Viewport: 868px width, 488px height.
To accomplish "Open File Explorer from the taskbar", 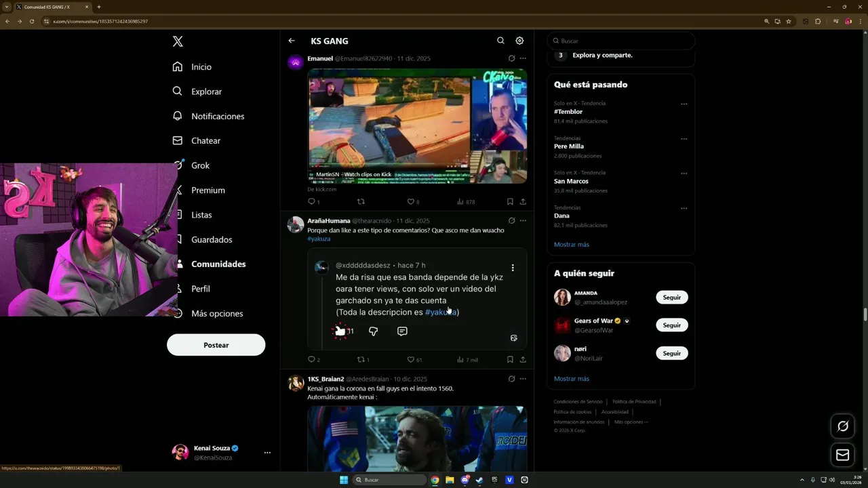I will 450,480.
